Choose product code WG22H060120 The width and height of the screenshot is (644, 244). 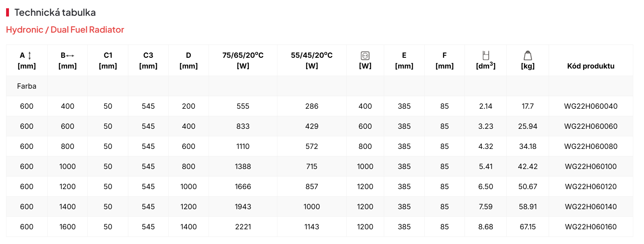coord(591,187)
